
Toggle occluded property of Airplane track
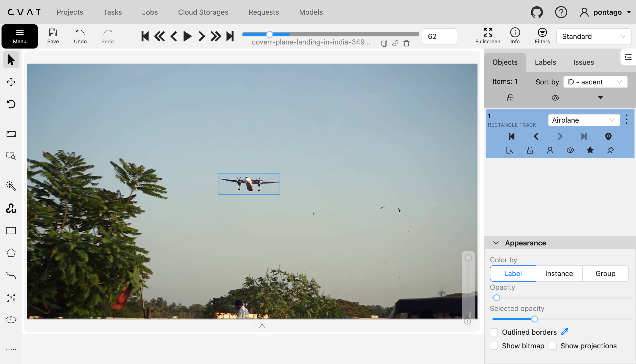pos(550,150)
